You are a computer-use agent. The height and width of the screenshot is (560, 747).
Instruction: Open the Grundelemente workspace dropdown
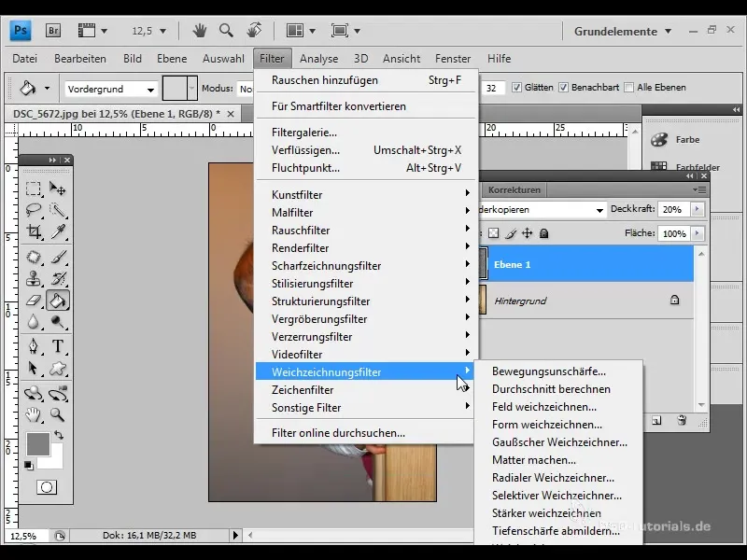623,32
